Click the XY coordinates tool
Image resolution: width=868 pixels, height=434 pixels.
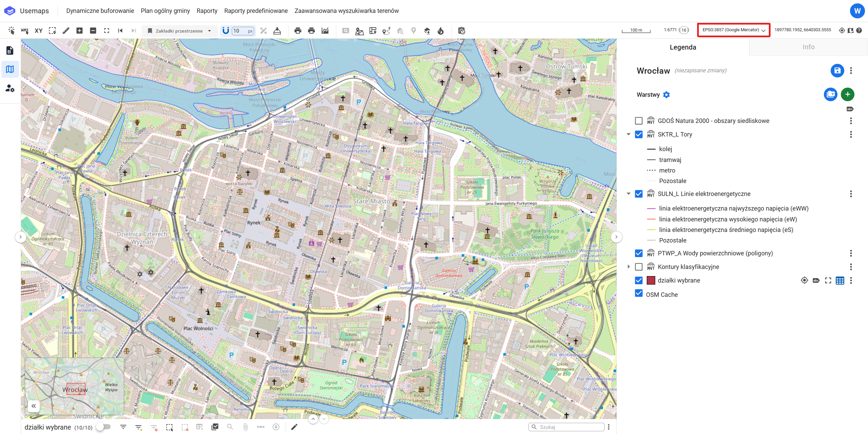39,31
